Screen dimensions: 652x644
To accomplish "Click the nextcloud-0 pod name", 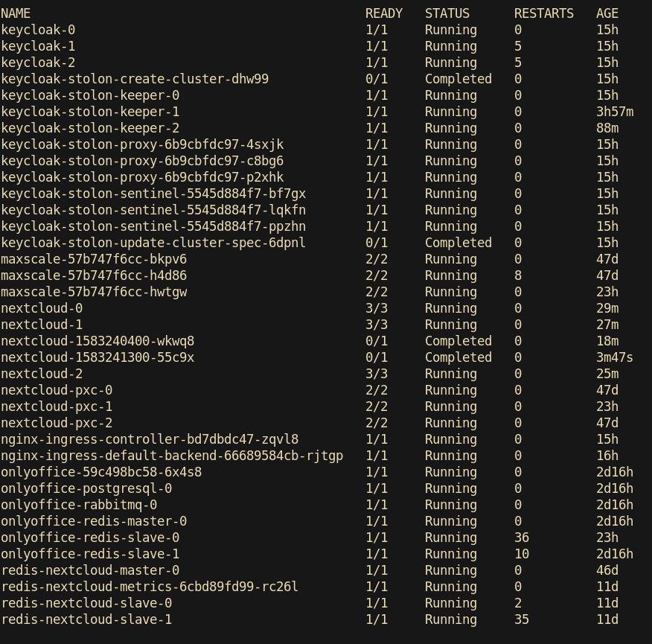I will pyautogui.click(x=42, y=308).
